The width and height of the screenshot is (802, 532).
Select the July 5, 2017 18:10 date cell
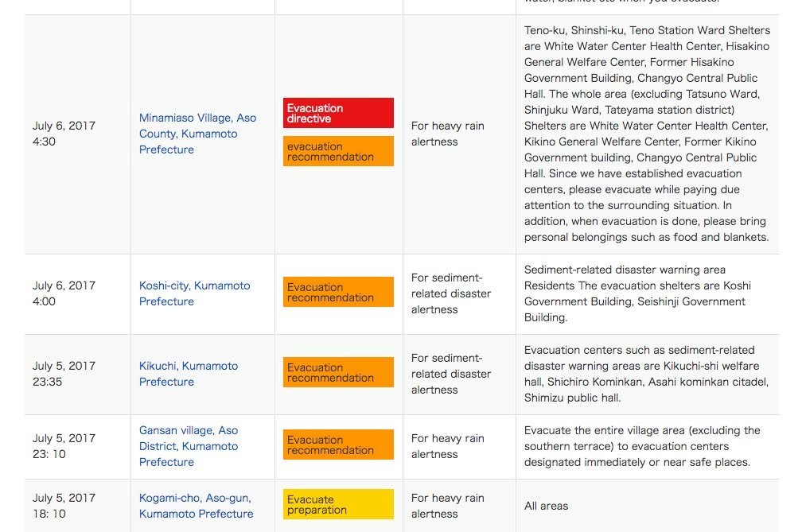pyautogui.click(x=64, y=506)
